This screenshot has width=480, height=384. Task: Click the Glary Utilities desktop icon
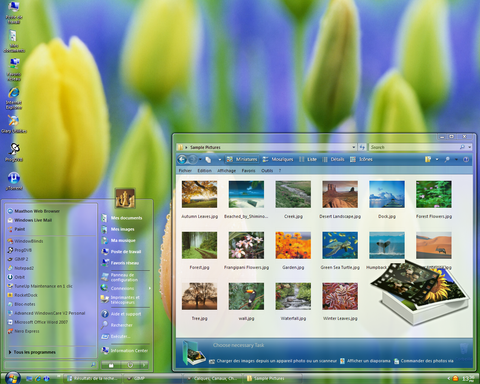coord(14,124)
